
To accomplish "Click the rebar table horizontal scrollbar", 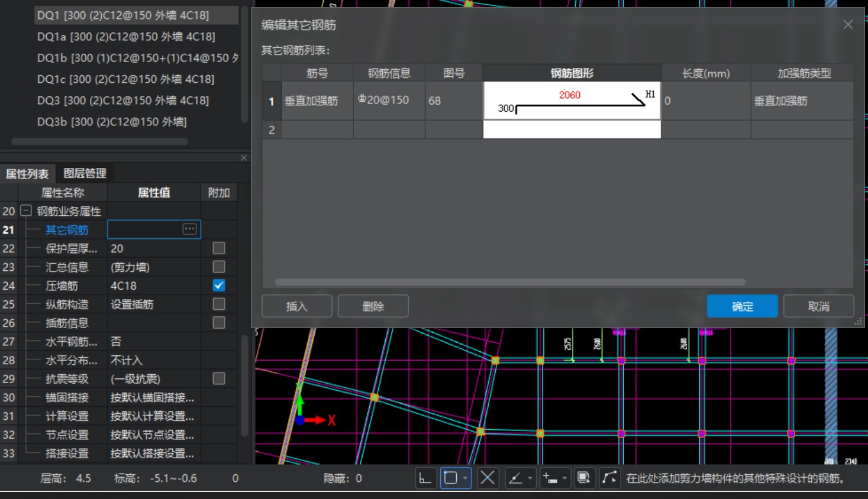I will (510, 282).
